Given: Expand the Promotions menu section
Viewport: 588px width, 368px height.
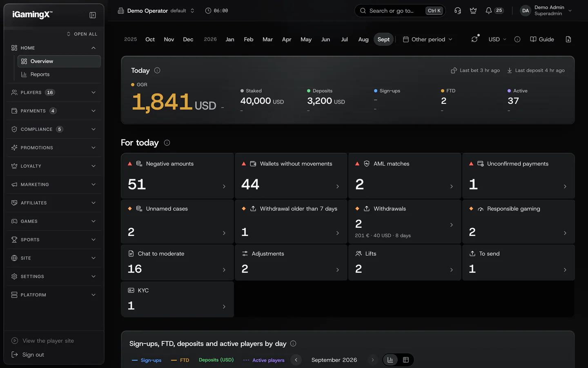Looking at the screenshot, I should (x=54, y=148).
